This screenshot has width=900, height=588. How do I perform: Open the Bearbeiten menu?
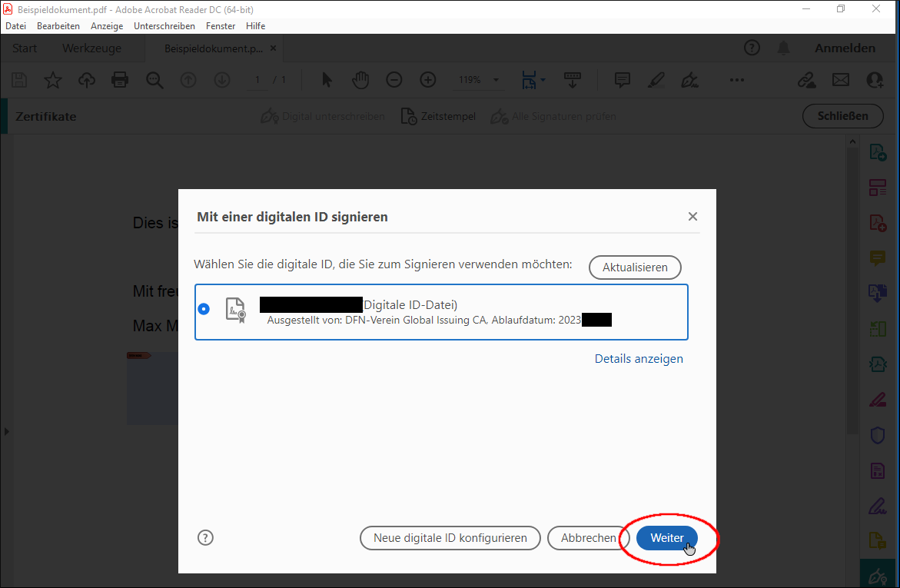[58, 26]
